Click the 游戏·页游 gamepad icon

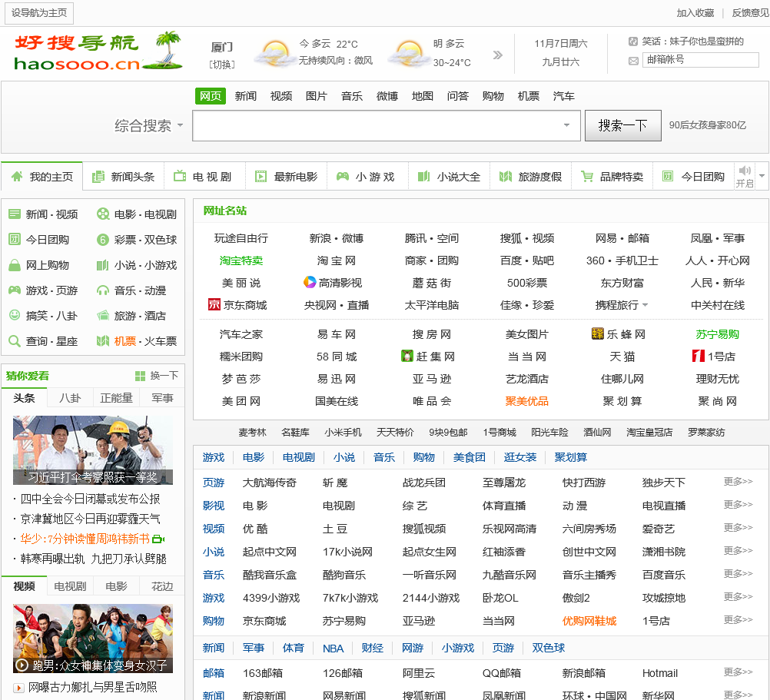point(15,290)
